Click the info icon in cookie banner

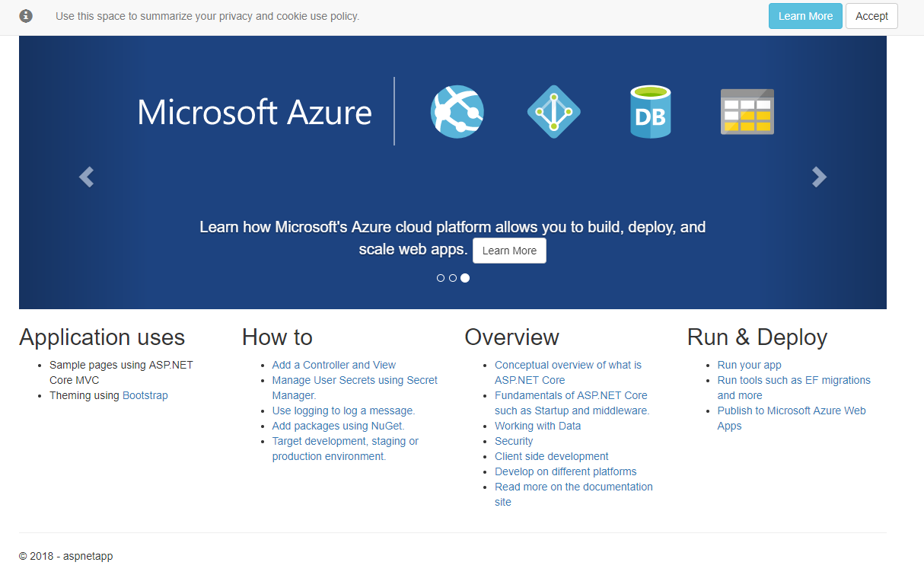pos(26,16)
